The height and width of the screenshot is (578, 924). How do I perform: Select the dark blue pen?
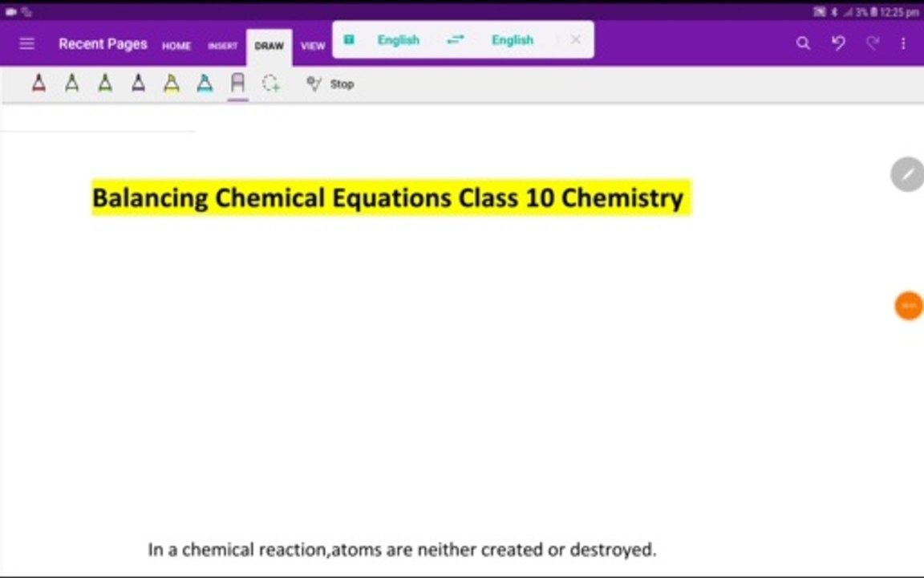click(x=139, y=83)
